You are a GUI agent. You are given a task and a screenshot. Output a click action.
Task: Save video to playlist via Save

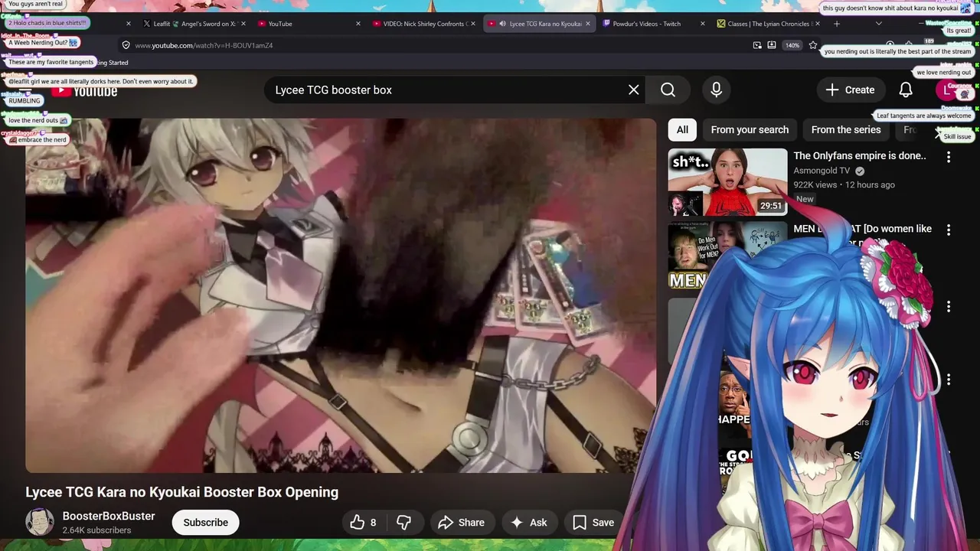(x=593, y=523)
